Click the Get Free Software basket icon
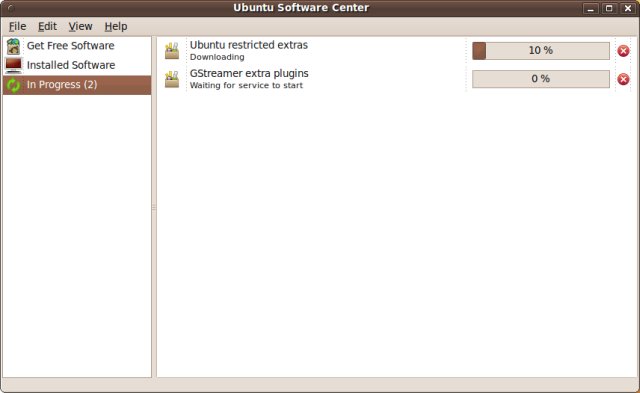This screenshot has width=640, height=393. click(x=13, y=46)
